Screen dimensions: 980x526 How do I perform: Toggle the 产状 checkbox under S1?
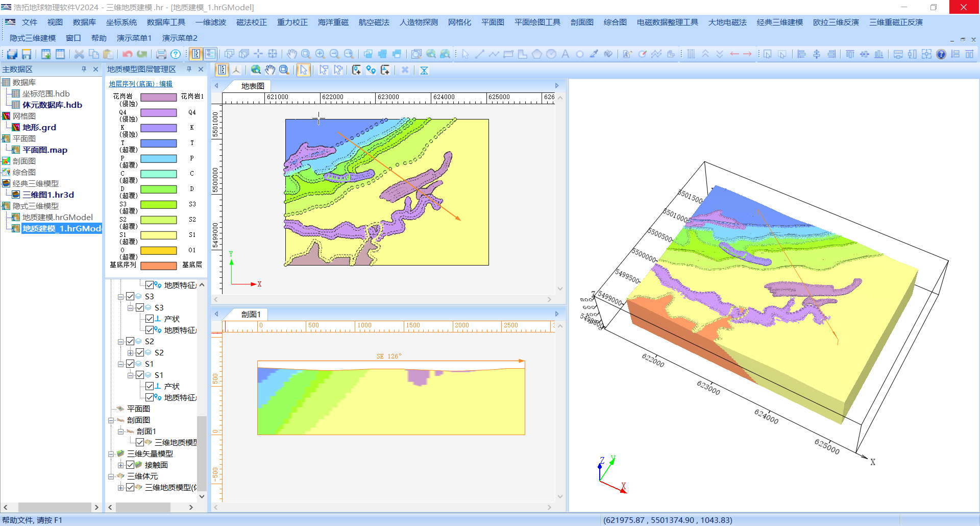coord(150,386)
